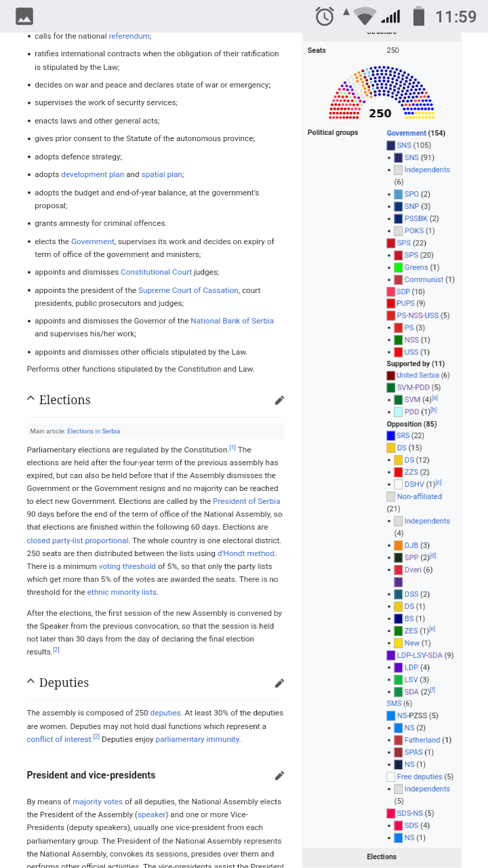Open the SPAS party link

[x=413, y=752]
